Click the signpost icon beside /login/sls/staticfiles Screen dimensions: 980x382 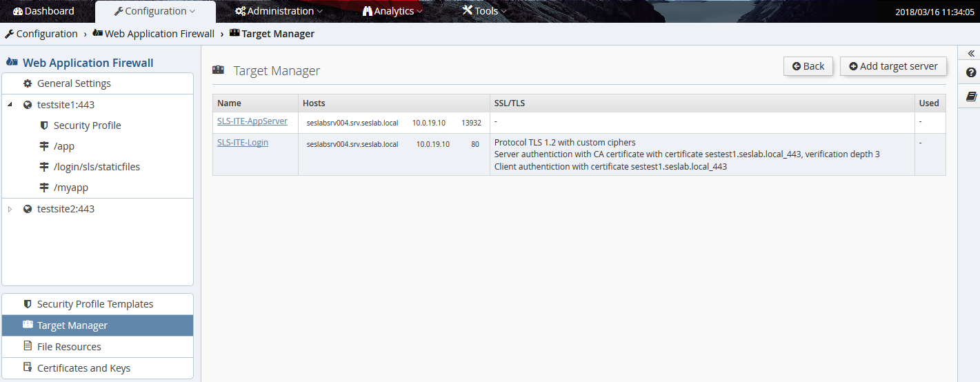click(44, 167)
